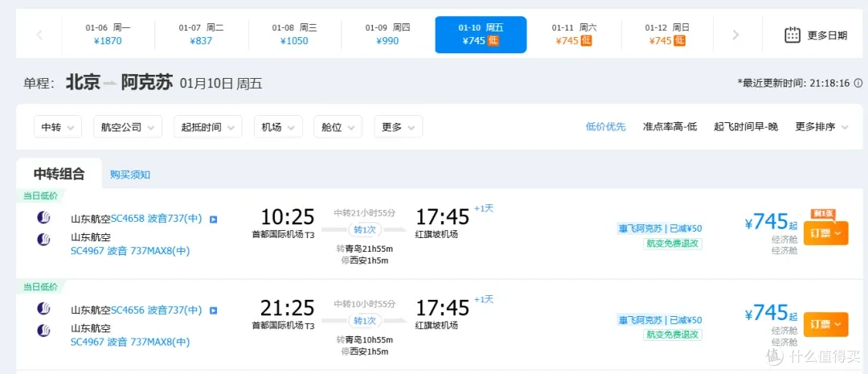Book the 10:25 flight with 订票
This screenshot has height=374, width=868.
tap(825, 233)
